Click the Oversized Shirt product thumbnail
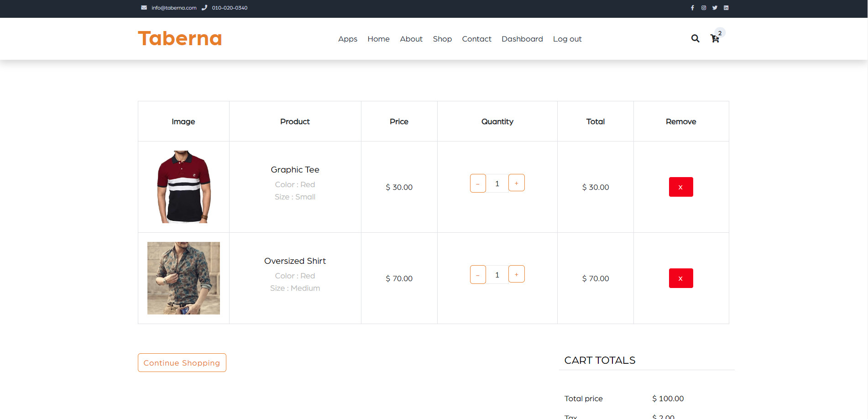 click(x=183, y=278)
